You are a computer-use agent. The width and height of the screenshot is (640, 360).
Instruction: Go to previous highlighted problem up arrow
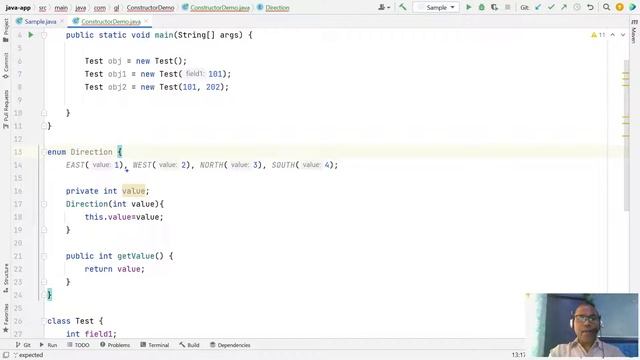tap(613, 35)
